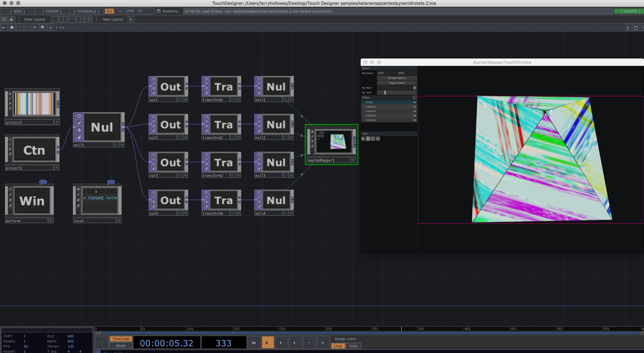Image resolution: width=644 pixels, height=353 pixels.
Task: Click the Window Options button
Action: [396, 78]
